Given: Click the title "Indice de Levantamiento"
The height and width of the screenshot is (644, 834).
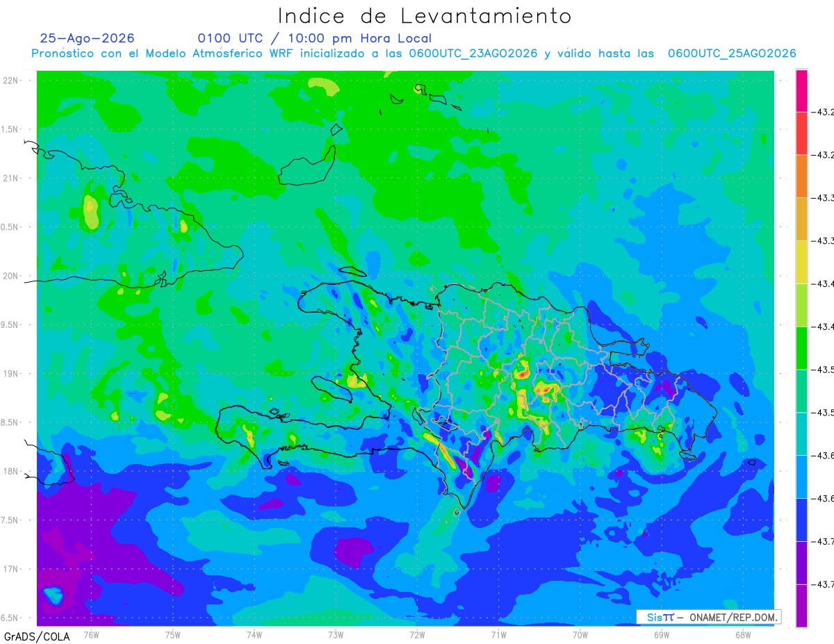Looking at the screenshot, I should point(425,15).
